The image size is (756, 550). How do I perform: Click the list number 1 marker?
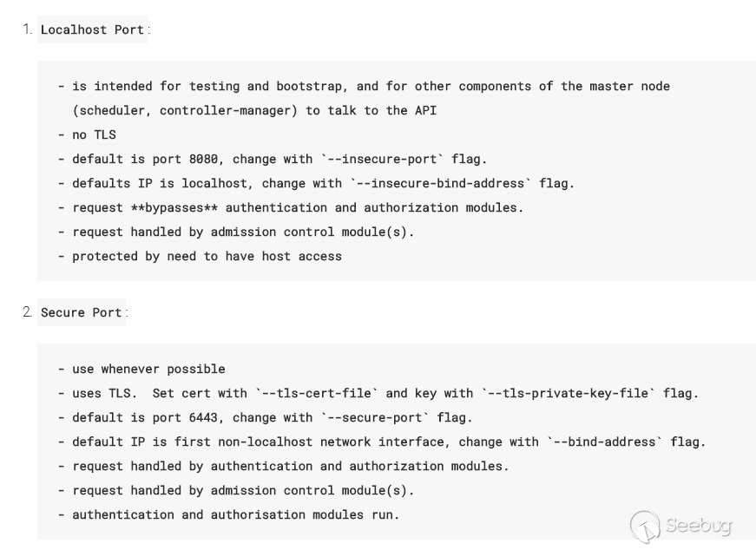click(27, 29)
